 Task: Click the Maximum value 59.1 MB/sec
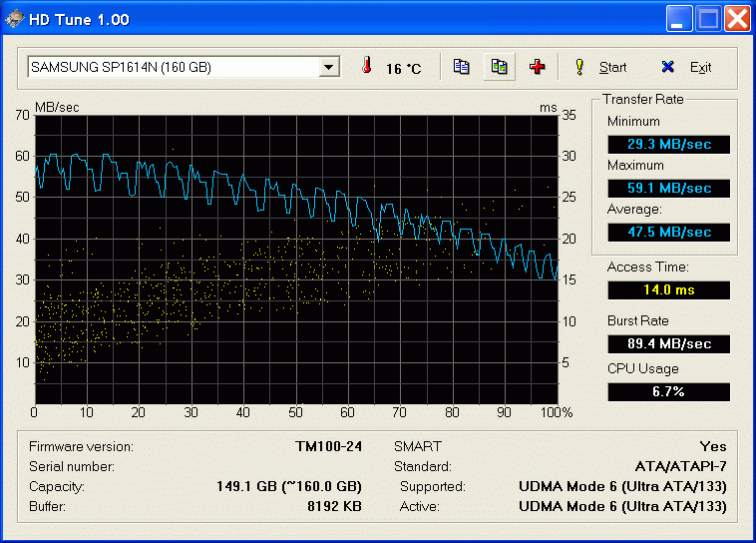coord(669,189)
